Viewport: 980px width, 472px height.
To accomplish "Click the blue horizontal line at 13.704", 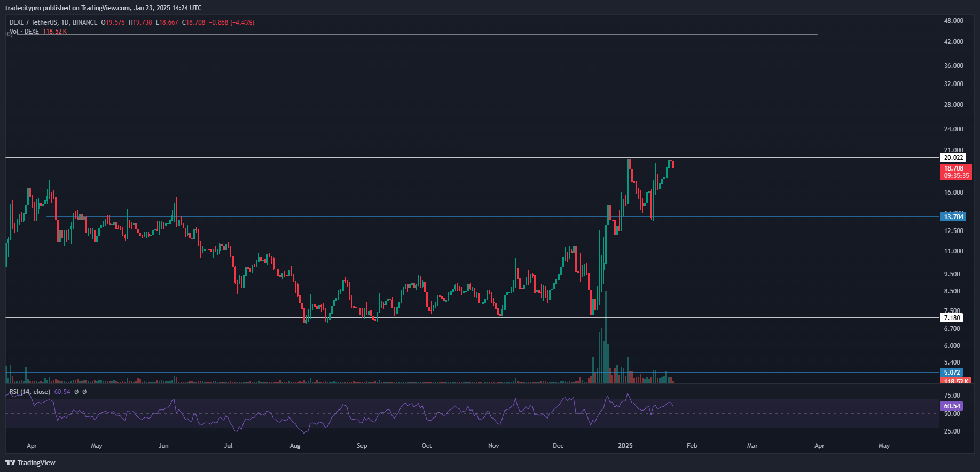I will (492, 216).
